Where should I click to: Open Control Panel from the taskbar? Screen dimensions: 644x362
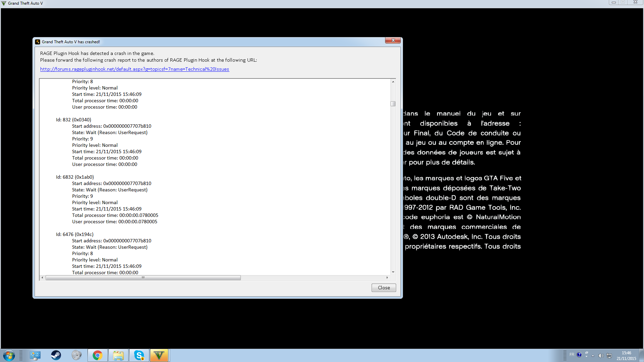tap(35, 355)
